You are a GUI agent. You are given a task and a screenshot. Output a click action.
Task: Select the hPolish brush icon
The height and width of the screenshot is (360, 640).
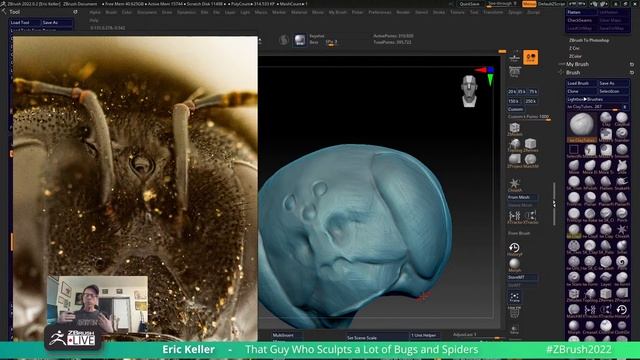click(x=590, y=182)
